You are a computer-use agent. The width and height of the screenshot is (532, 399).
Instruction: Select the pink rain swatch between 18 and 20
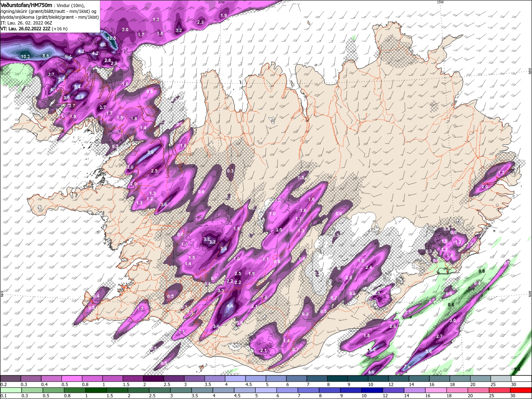(x=457, y=390)
